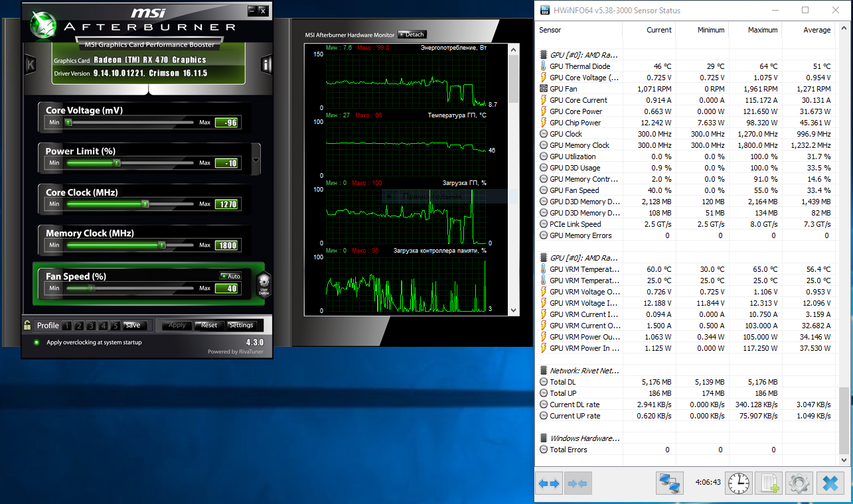Click the fan icon beside GPU Fan
853x504 pixels.
tap(543, 89)
